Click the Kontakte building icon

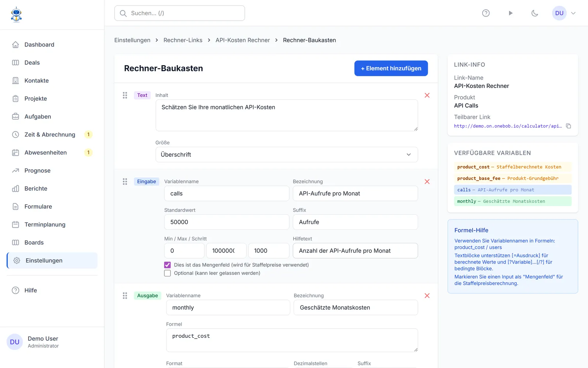tap(15, 81)
